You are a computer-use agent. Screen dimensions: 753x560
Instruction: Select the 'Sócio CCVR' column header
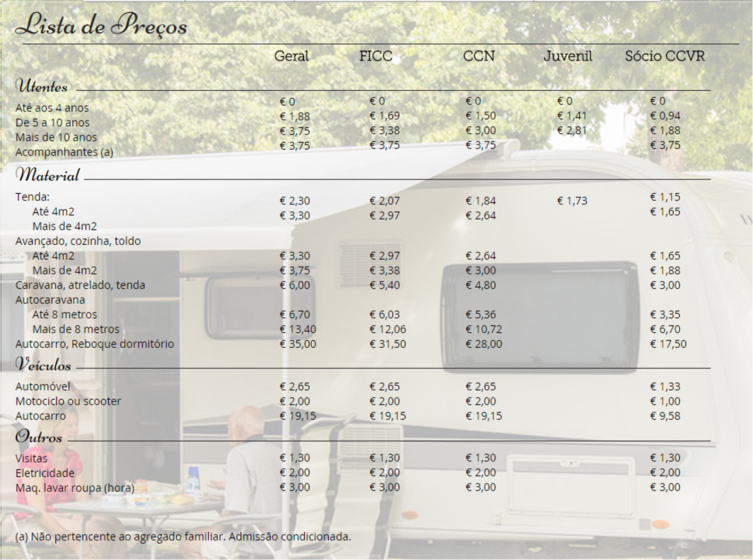pyautogui.click(x=664, y=56)
